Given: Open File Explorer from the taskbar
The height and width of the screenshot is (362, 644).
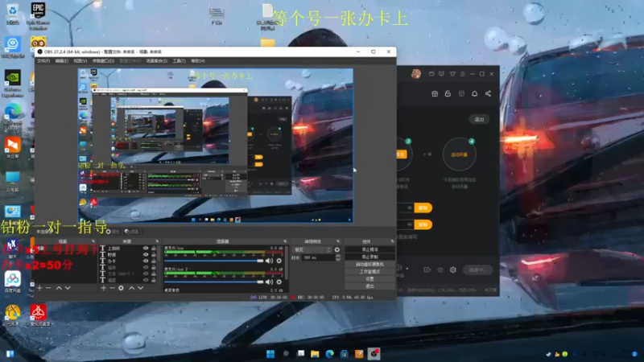Looking at the screenshot, I should [x=315, y=354].
